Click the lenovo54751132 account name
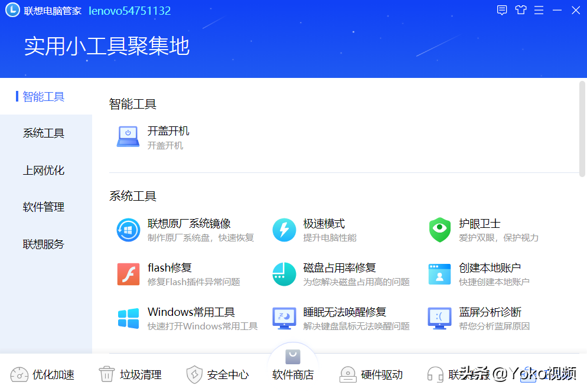Image resolution: width=587 pixels, height=392 pixels. point(129,11)
